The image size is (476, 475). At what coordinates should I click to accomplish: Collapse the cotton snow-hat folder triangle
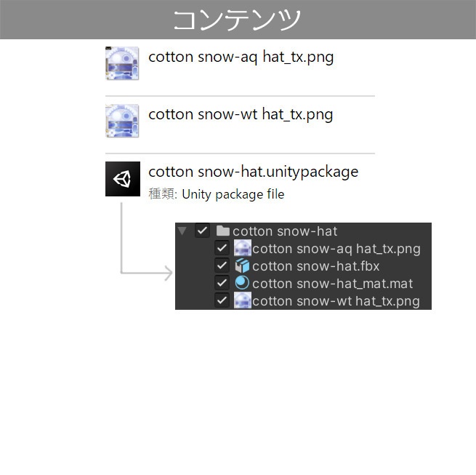pyautogui.click(x=182, y=231)
